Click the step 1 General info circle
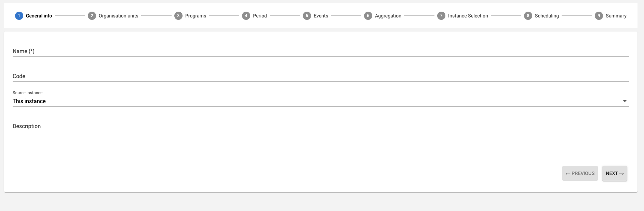644x211 pixels. point(19,16)
